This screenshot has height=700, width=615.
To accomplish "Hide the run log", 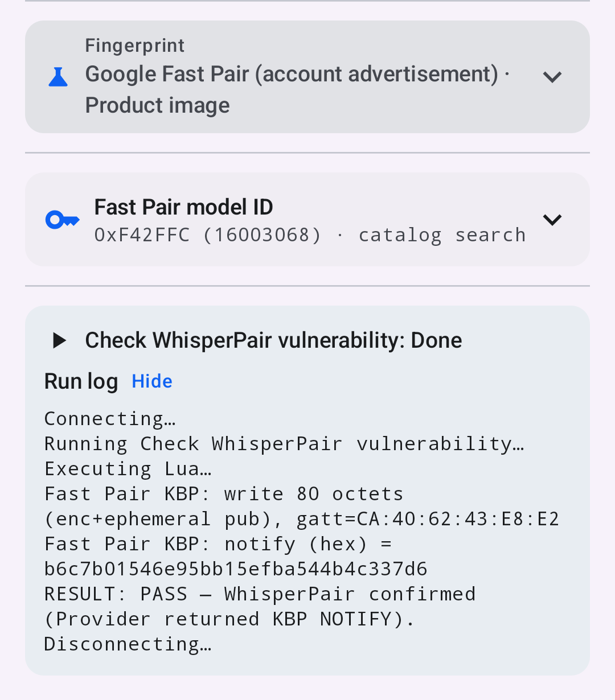I will (x=152, y=381).
